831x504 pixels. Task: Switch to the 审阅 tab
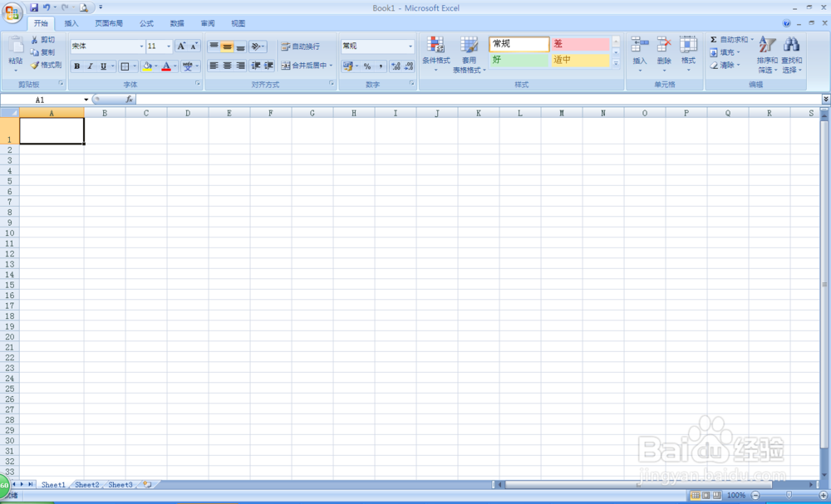(x=208, y=23)
